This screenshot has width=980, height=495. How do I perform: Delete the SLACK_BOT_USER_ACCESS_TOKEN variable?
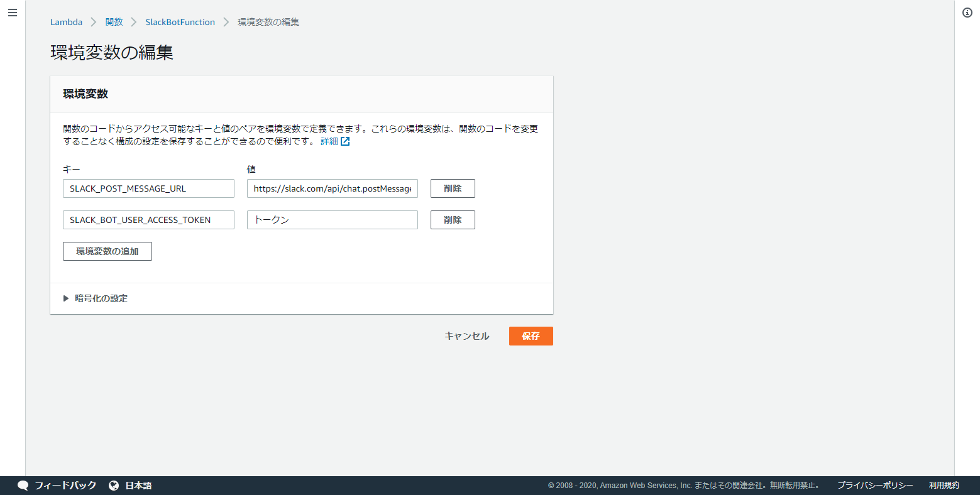(x=453, y=220)
